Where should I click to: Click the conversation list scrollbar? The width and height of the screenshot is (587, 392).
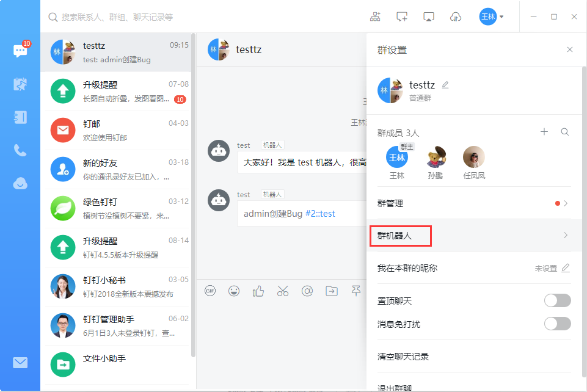coord(193,195)
